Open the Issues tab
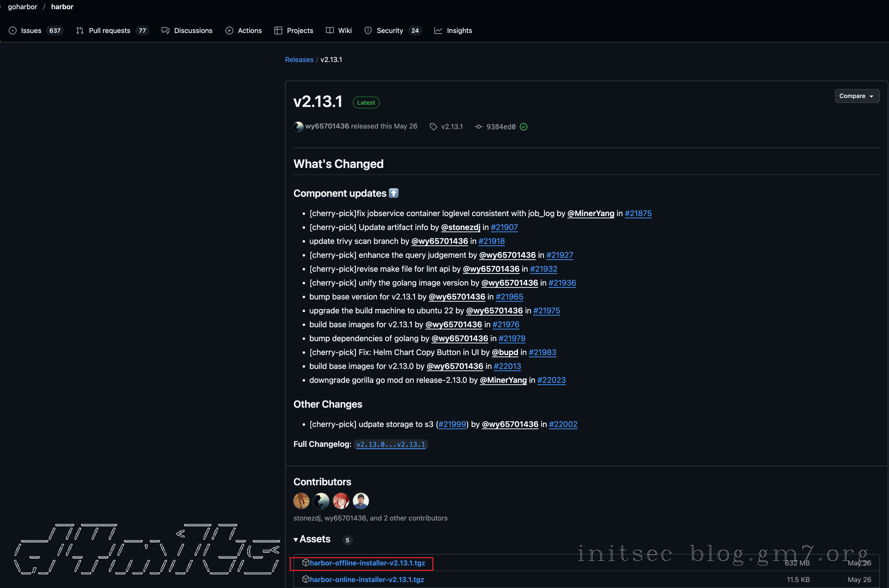 pyautogui.click(x=31, y=31)
